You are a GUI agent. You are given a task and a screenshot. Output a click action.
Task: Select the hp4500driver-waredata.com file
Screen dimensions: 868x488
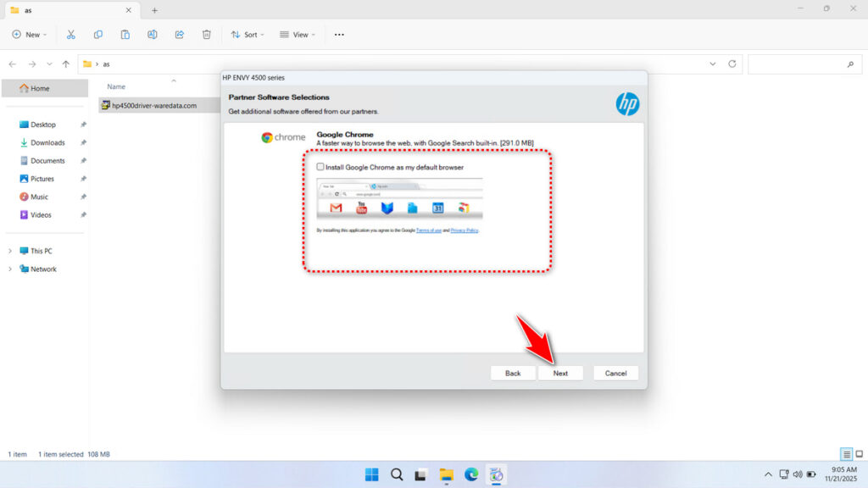153,105
